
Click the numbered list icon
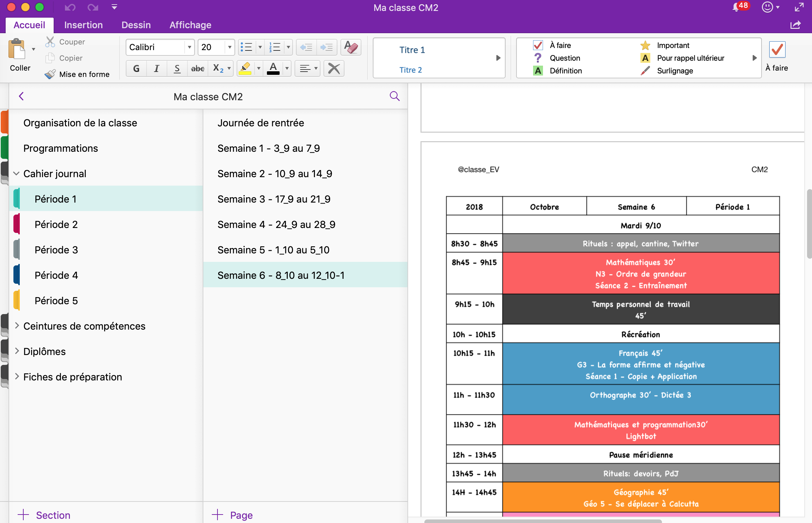pos(275,47)
